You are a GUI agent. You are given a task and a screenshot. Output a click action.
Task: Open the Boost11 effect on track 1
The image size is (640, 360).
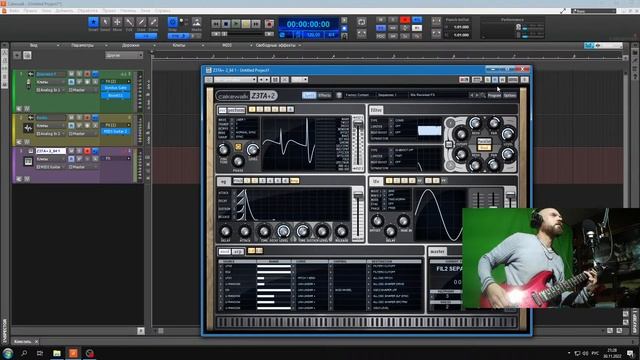[x=116, y=95]
